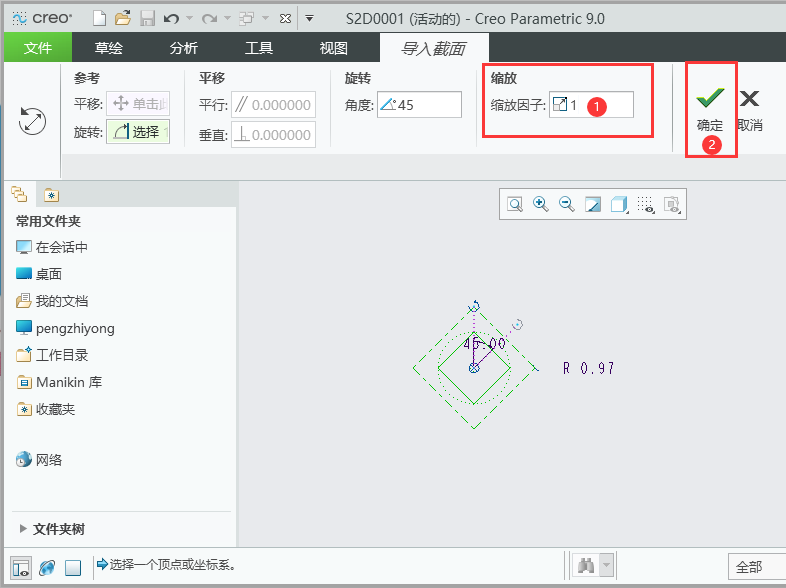Switch to the model tree tab icon
Screen dimensions: 786x588
click(20, 194)
